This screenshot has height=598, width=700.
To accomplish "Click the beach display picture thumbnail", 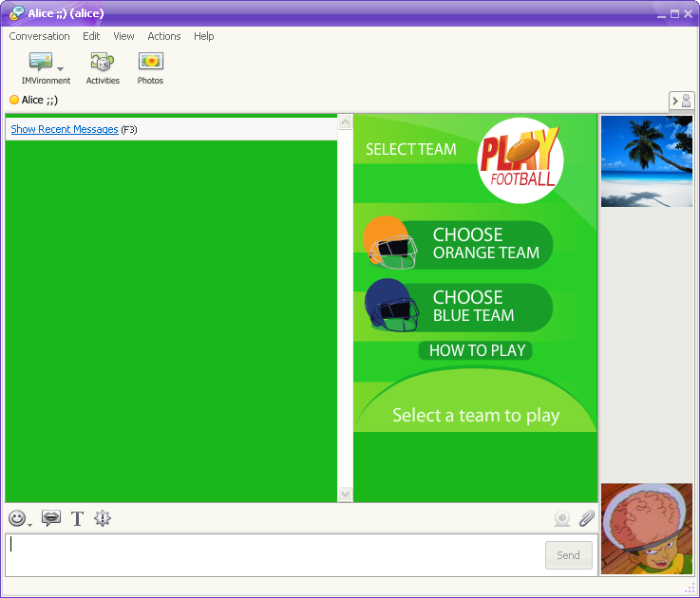I will coord(647,161).
